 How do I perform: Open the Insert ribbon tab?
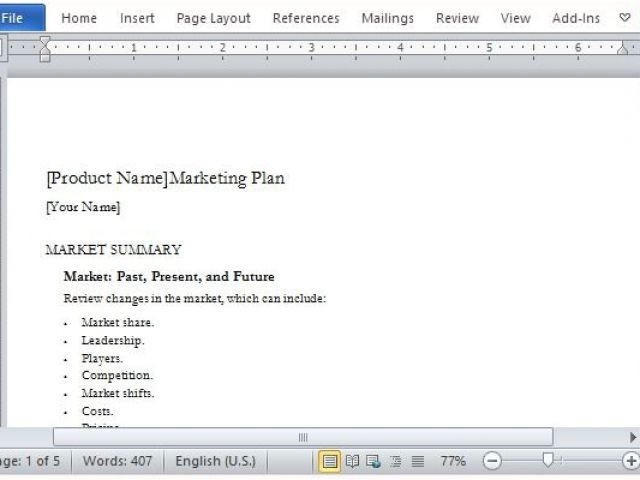(137, 18)
